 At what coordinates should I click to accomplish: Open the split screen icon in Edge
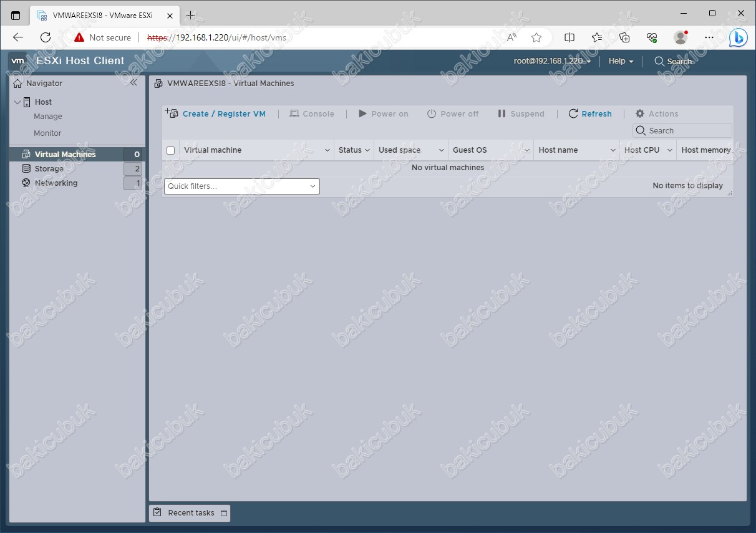[x=569, y=37]
